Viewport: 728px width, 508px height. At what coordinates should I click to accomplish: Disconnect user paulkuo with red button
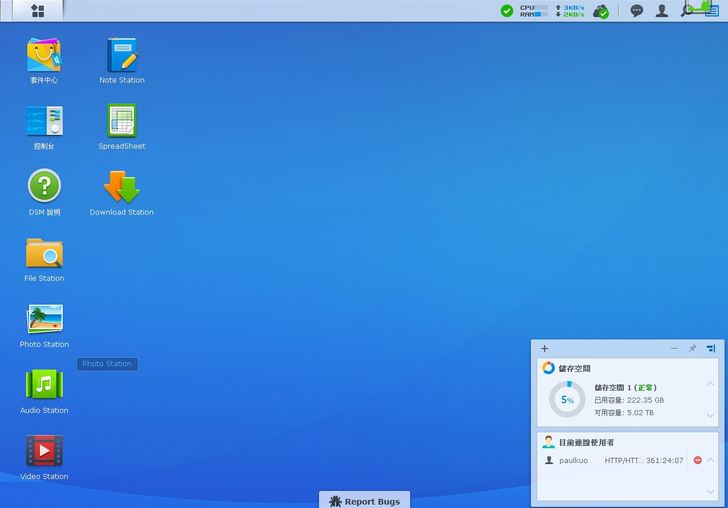697,460
